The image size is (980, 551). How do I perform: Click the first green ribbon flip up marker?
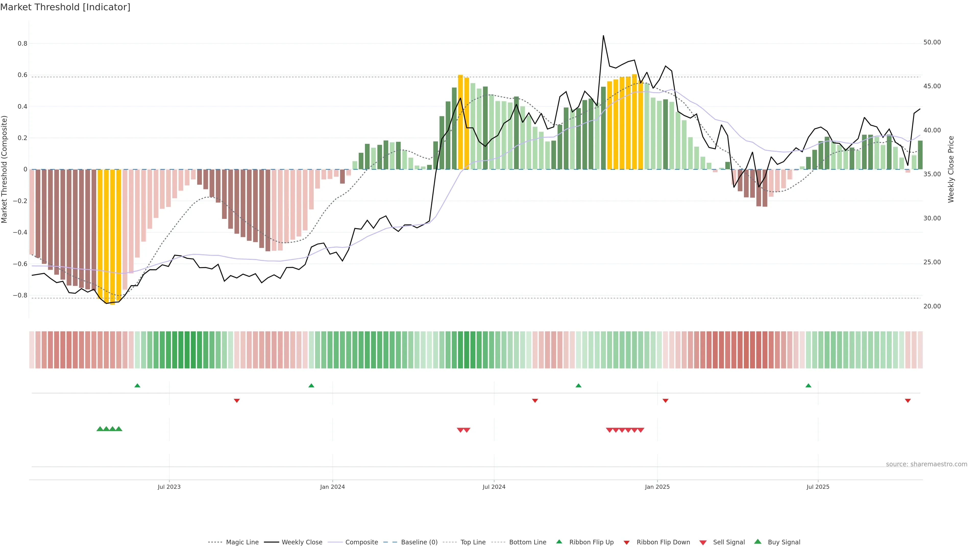pyautogui.click(x=137, y=386)
